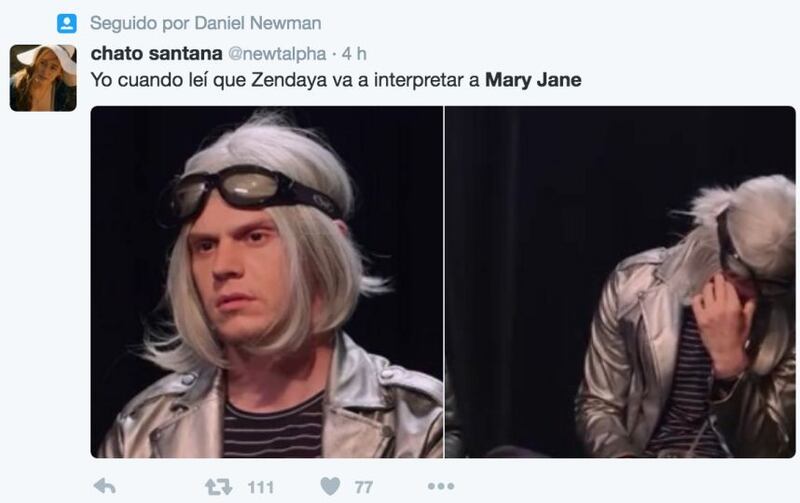Open the @newtalpha handle link
Viewport: 800px width, 503px height.
tap(277, 54)
